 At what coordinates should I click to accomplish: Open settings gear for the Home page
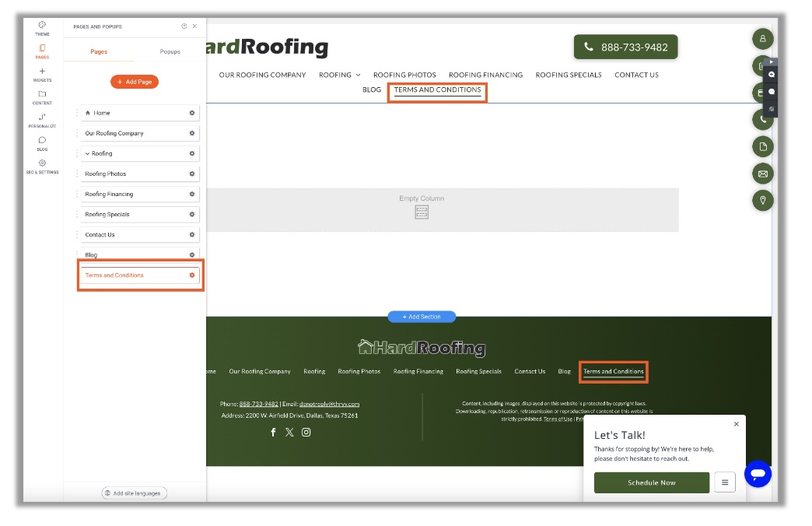[191, 113]
